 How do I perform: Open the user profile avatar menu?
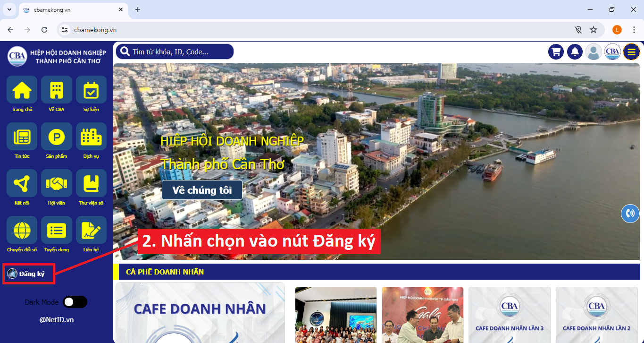[594, 52]
